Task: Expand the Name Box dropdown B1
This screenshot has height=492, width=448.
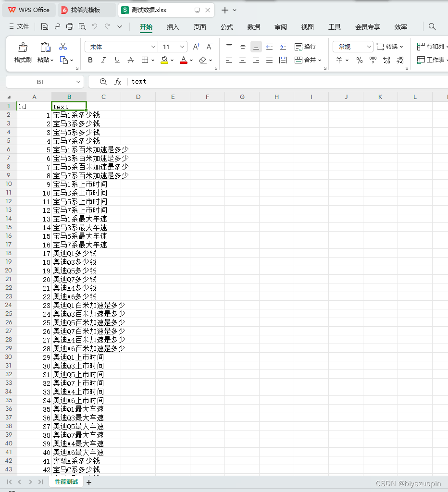Action: click(78, 82)
